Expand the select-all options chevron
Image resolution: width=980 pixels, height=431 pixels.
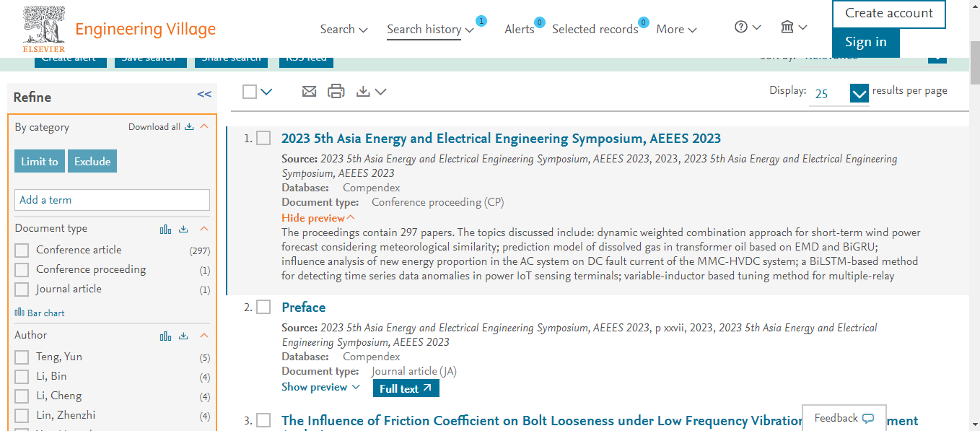266,92
